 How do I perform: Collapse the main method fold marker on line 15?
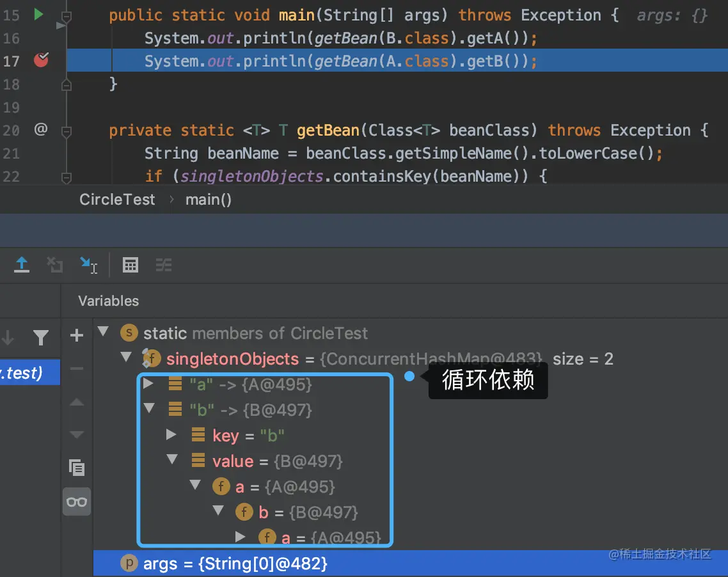(67, 17)
